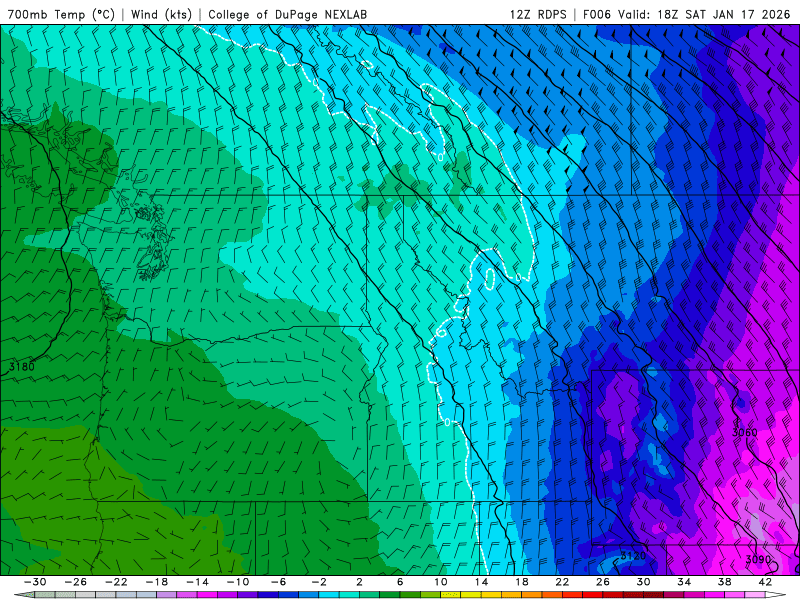
Task: Click the -30 value on the color scale
Action: pos(35,582)
